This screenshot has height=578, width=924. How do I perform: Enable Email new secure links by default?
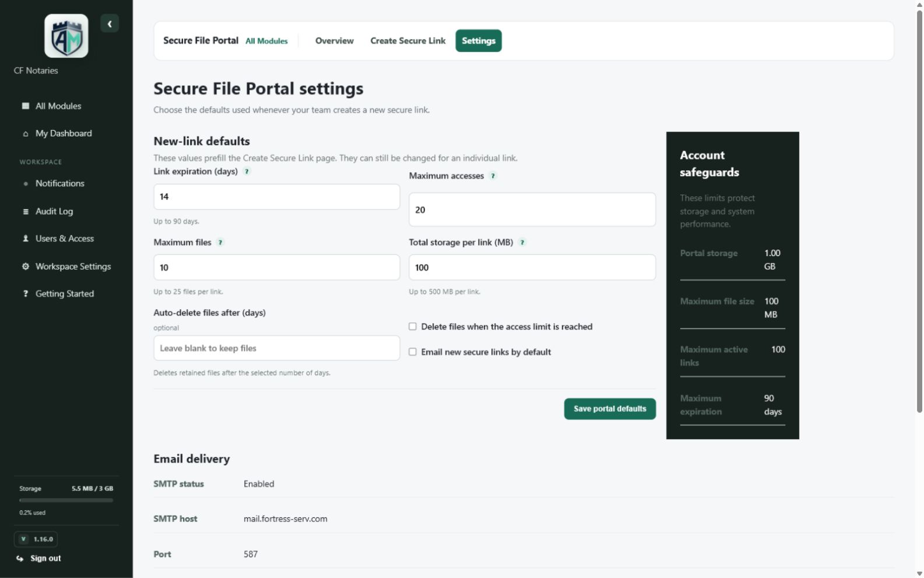click(x=413, y=352)
